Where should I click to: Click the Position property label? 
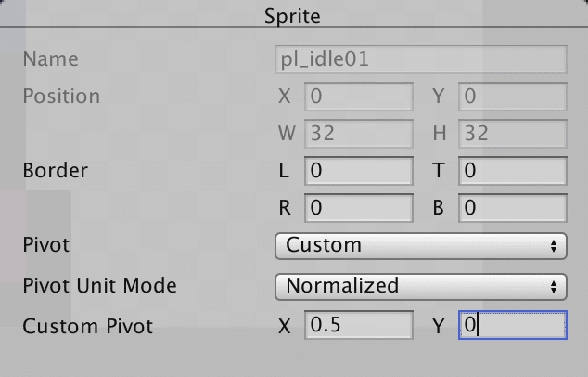(61, 97)
